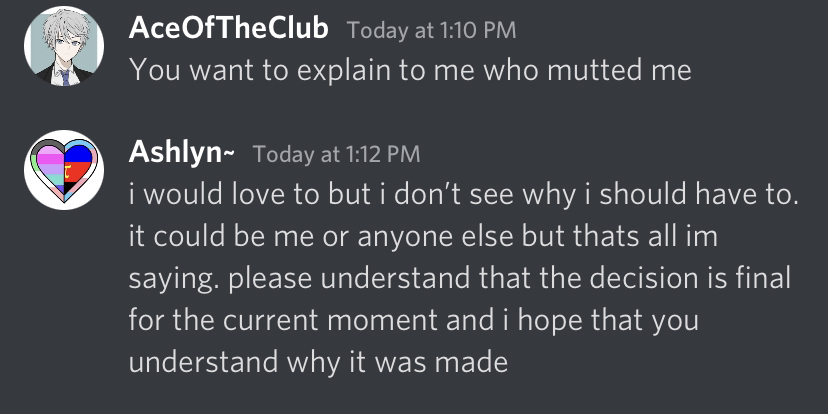Click the word "decision" in Ashlyn's message

(636, 278)
